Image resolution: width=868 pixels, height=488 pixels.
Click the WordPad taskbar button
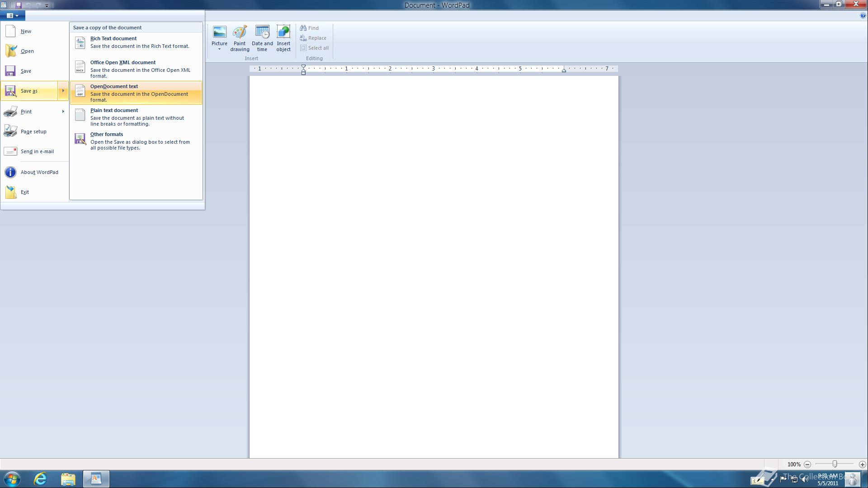coord(96,479)
